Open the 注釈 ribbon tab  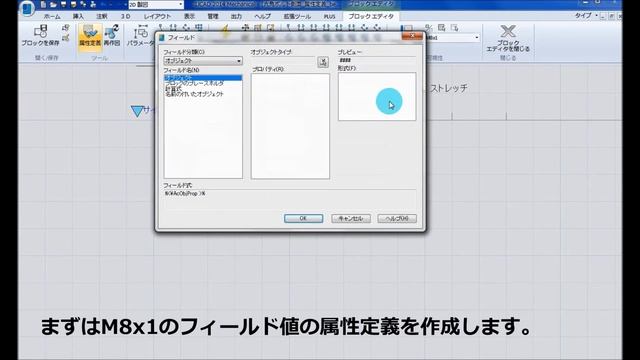coord(102,16)
